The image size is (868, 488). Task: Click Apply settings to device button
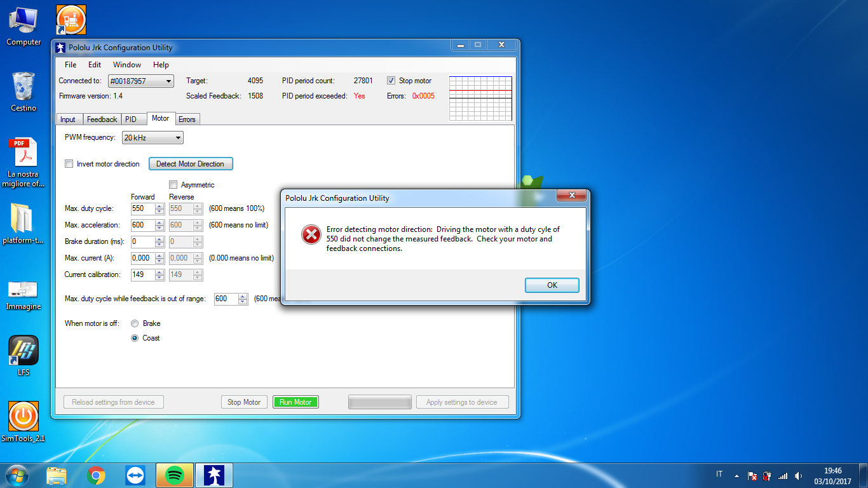462,402
